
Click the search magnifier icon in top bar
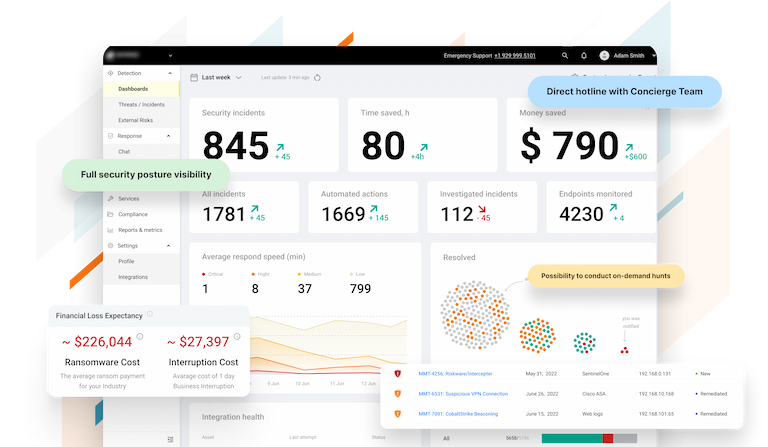[x=565, y=56]
